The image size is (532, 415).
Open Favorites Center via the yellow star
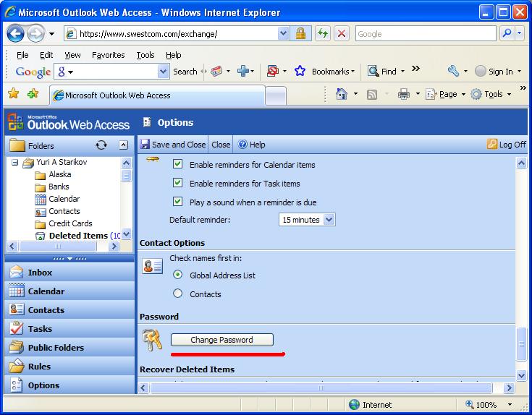coord(14,93)
